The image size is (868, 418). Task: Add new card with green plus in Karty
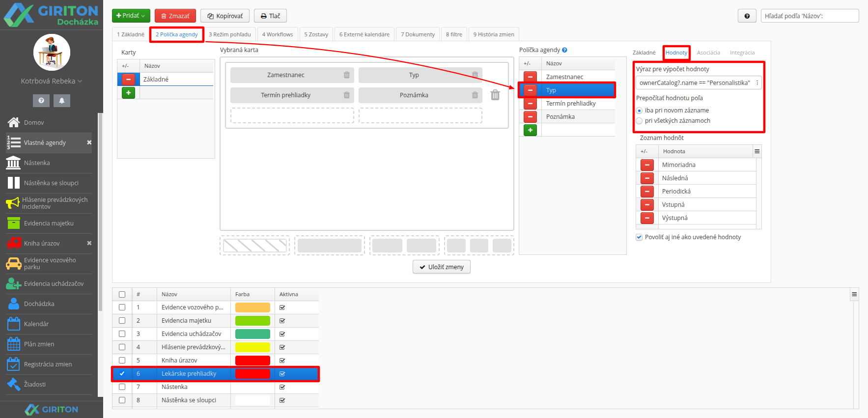pos(128,92)
